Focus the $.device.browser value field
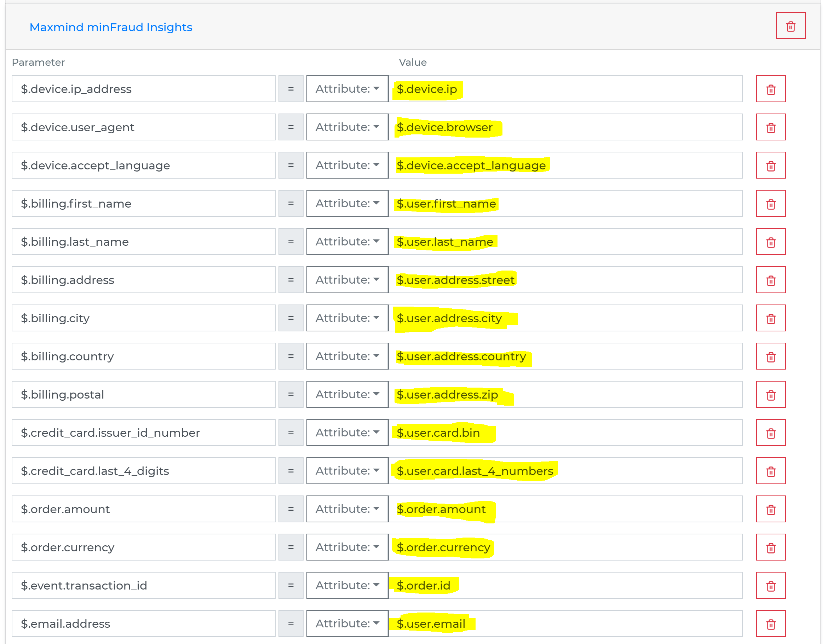Viewport: 828px width, 644px height. [565, 127]
